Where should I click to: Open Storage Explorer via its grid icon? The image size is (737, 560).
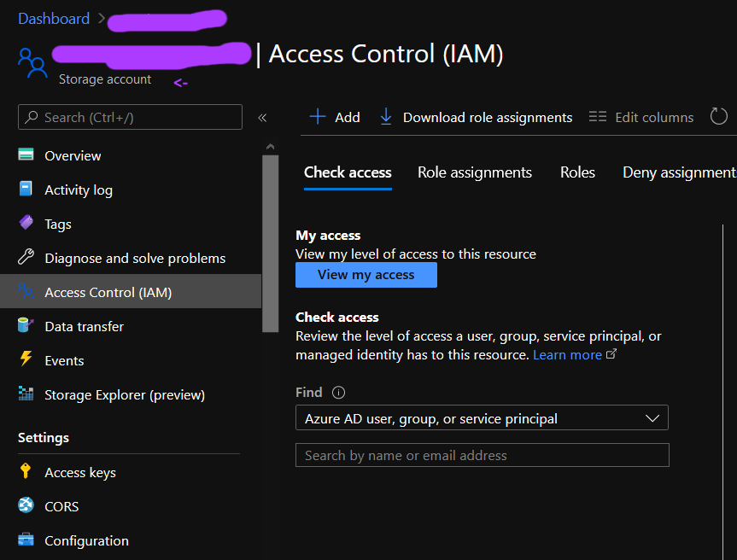(x=26, y=394)
